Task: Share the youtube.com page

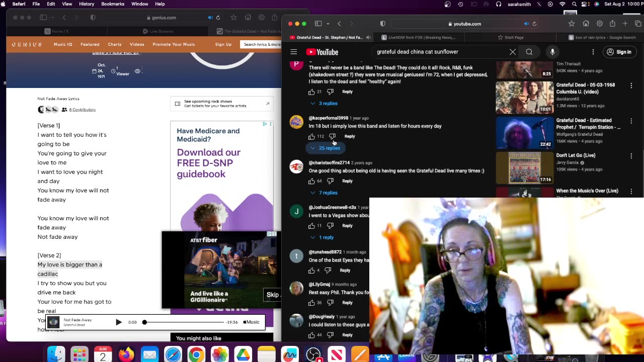Action: tap(612, 24)
